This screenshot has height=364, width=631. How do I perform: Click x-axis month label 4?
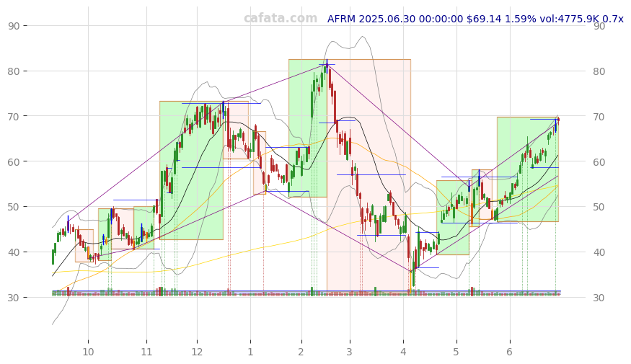click(x=403, y=352)
